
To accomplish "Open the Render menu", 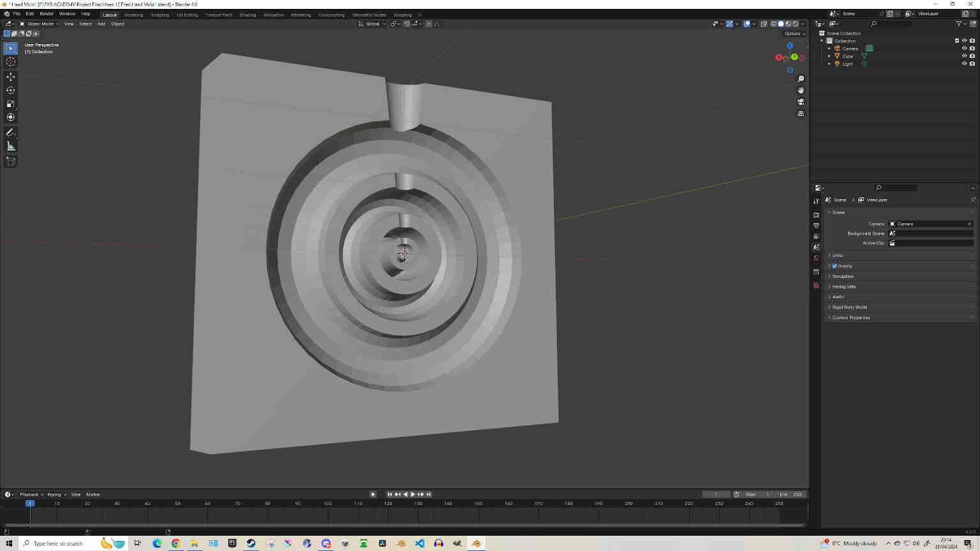I will (x=47, y=13).
